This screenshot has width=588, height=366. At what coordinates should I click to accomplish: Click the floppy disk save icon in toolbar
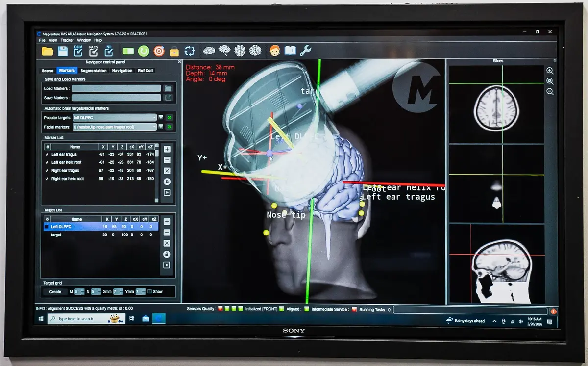63,51
